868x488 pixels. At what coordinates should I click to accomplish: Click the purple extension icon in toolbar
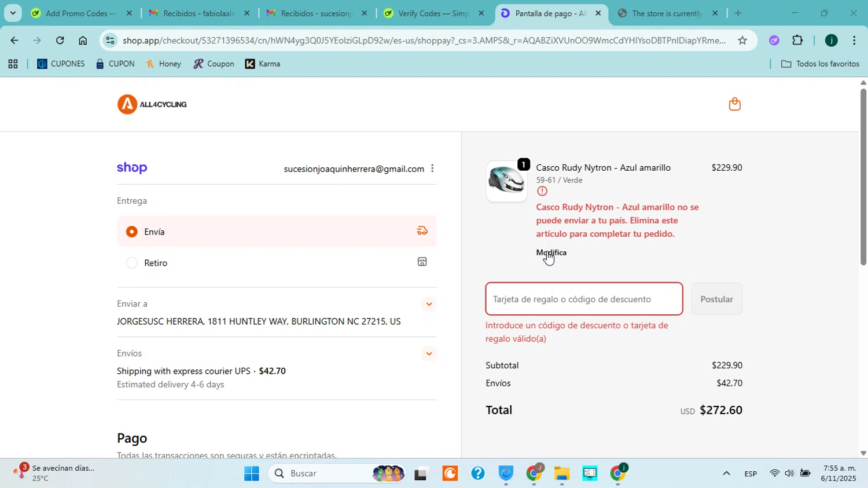774,40
